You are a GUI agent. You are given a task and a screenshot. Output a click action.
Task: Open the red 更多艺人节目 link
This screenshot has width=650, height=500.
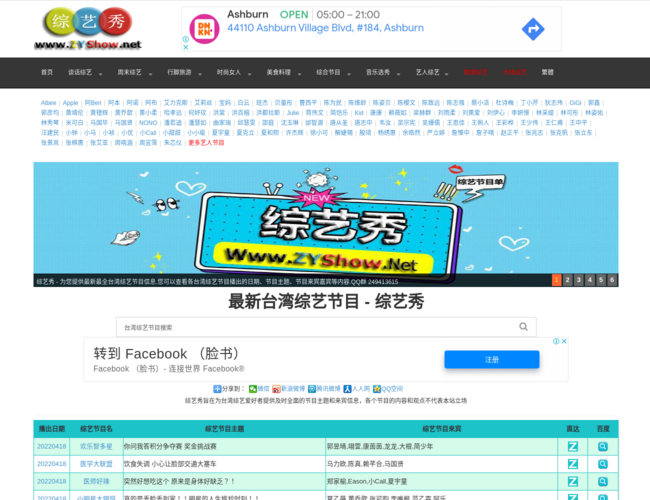tap(206, 143)
